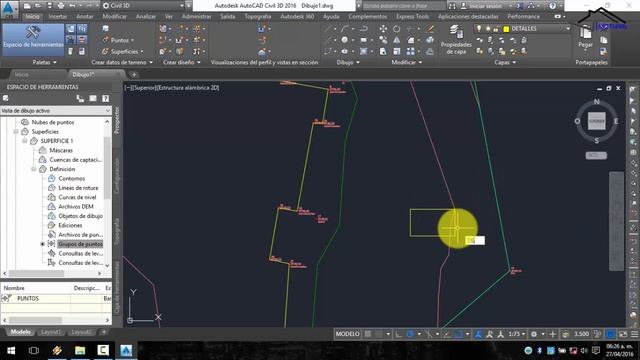Switch to the Topografía ribbon tab

click(258, 17)
